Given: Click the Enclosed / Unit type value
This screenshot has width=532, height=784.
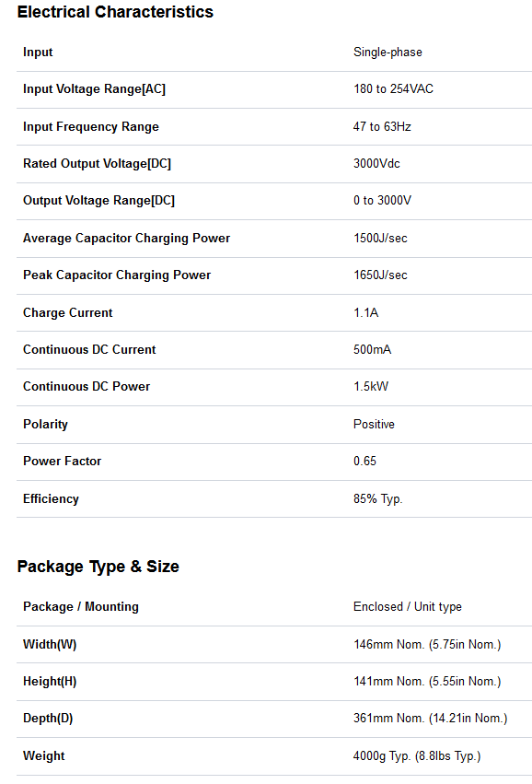Looking at the screenshot, I should tap(407, 606).
